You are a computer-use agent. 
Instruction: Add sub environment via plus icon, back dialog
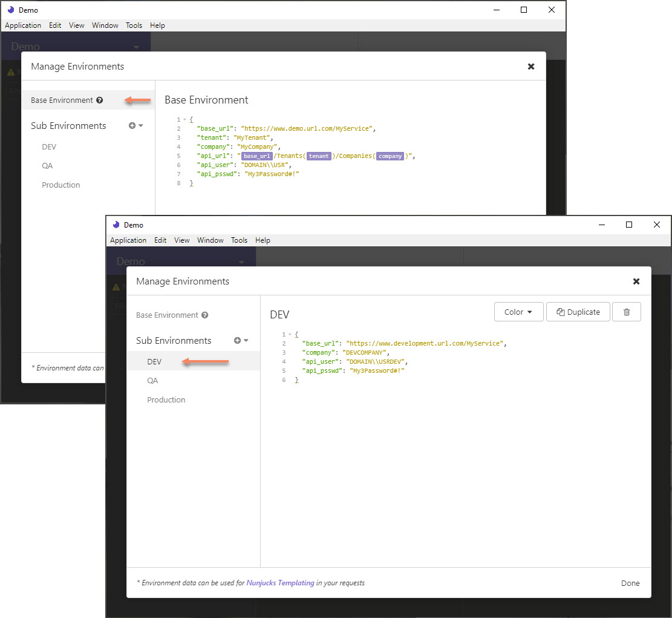click(x=132, y=126)
